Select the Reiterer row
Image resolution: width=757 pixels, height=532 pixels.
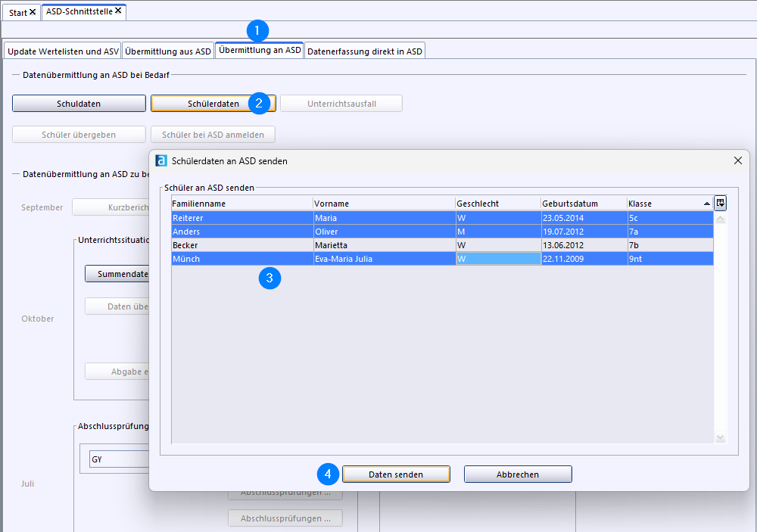pyautogui.click(x=442, y=218)
